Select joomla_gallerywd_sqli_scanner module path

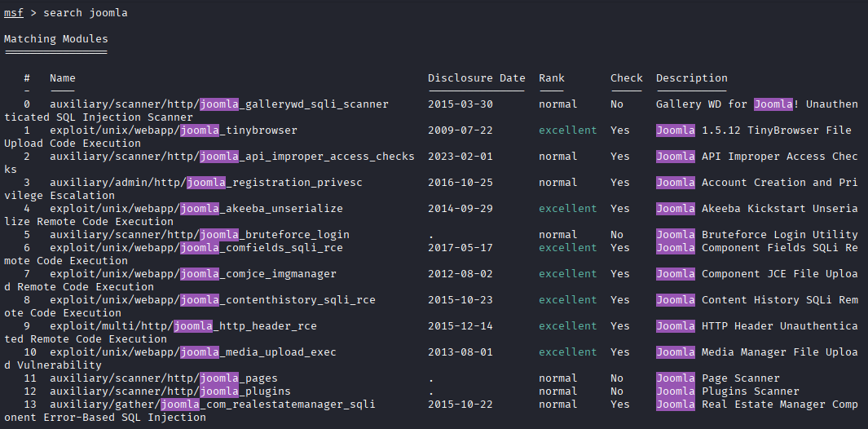(x=219, y=104)
